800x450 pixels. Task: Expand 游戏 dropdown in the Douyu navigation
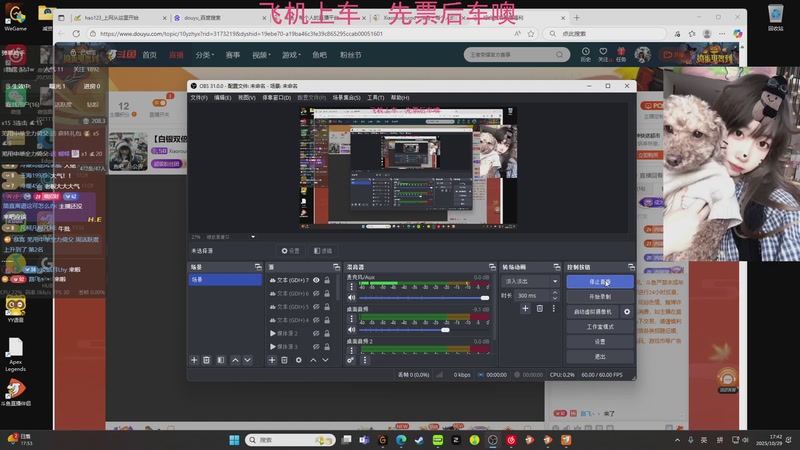point(291,55)
